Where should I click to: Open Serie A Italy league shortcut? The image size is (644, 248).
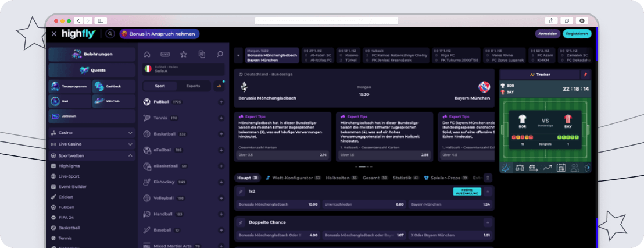point(184,69)
